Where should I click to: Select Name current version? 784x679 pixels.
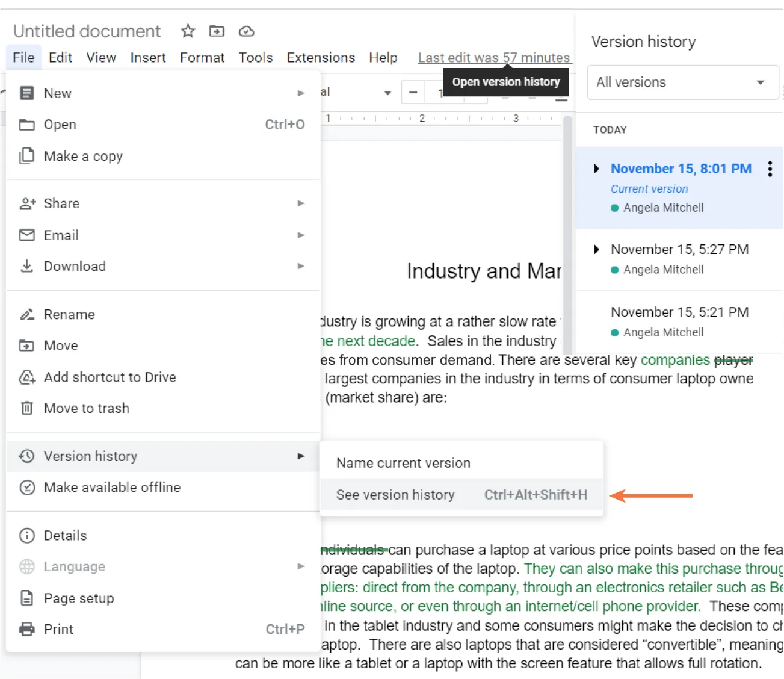(x=403, y=462)
